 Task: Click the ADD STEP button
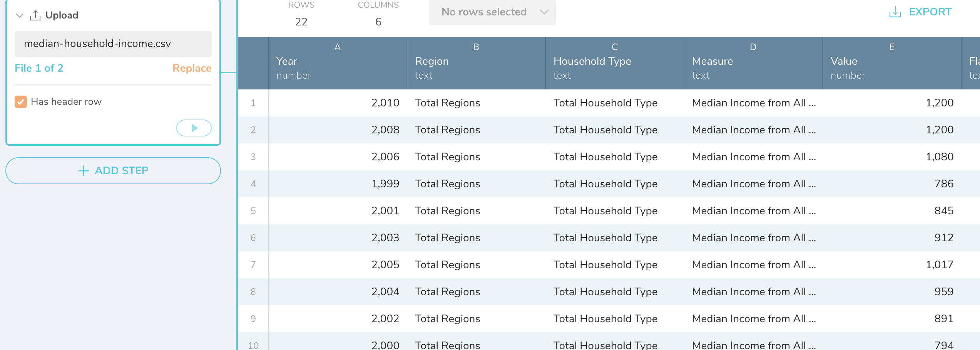113,171
